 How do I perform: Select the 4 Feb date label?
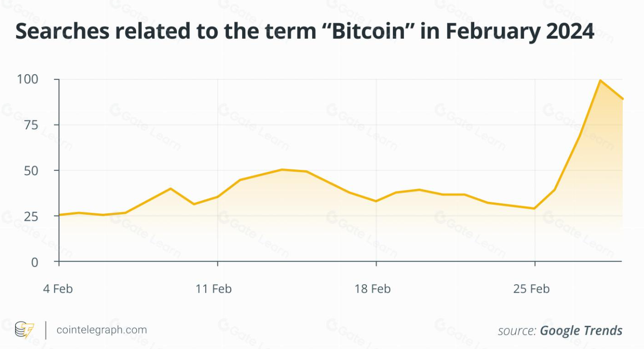point(58,288)
